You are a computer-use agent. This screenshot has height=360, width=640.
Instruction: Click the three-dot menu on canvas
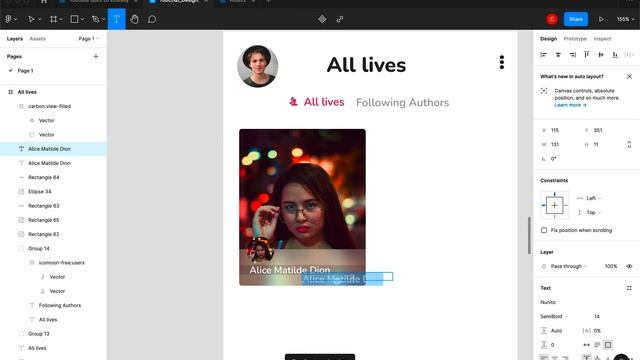coord(502,62)
